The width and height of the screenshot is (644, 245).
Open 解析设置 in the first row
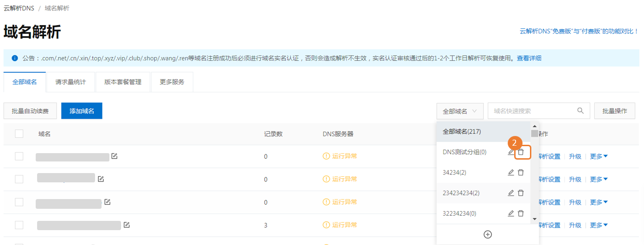point(550,156)
